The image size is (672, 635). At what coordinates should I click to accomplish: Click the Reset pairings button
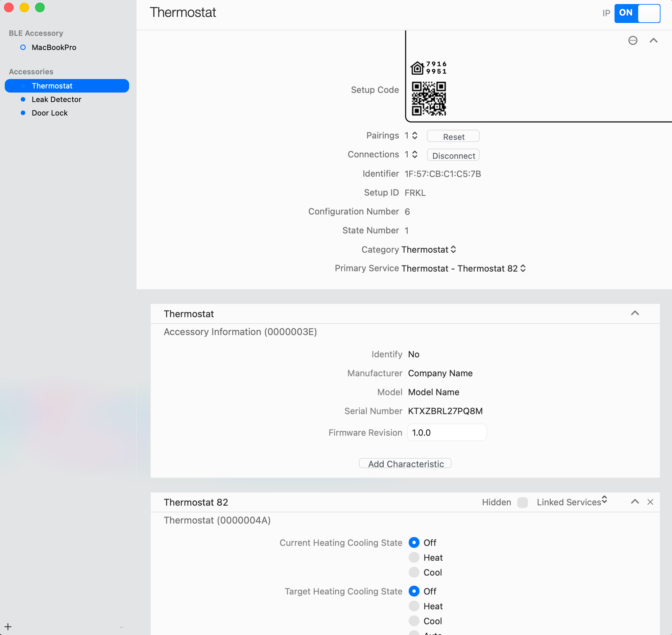click(453, 136)
